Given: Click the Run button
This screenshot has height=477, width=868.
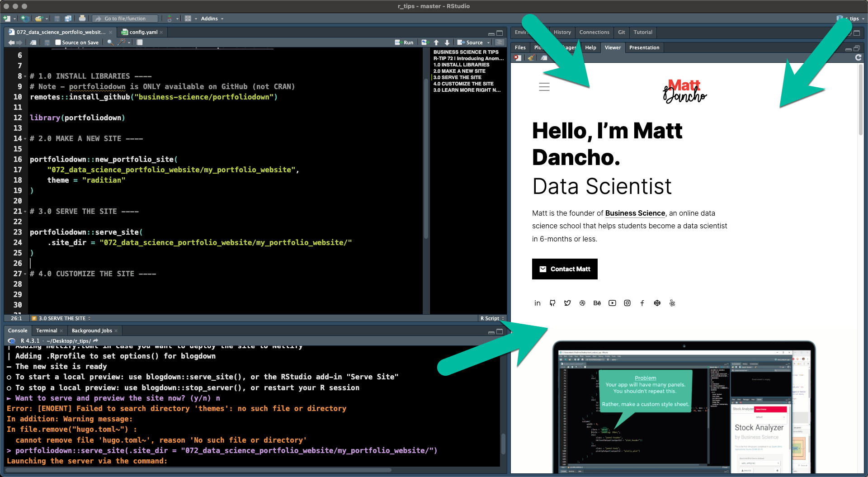Looking at the screenshot, I should [404, 43].
